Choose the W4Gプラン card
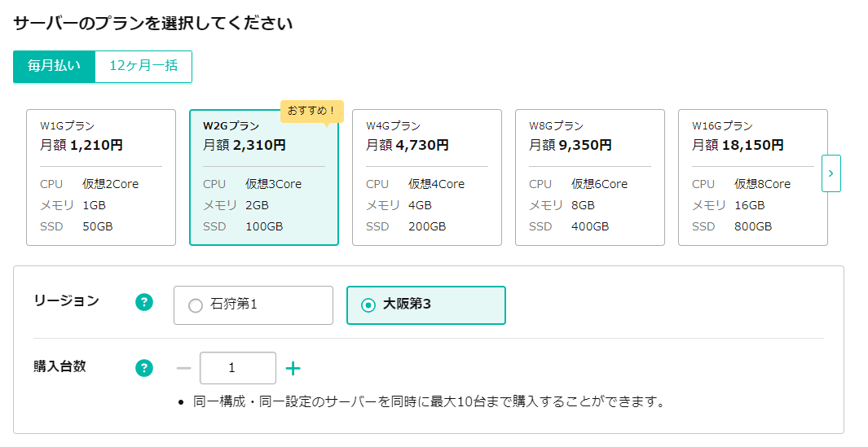 pyautogui.click(x=427, y=177)
